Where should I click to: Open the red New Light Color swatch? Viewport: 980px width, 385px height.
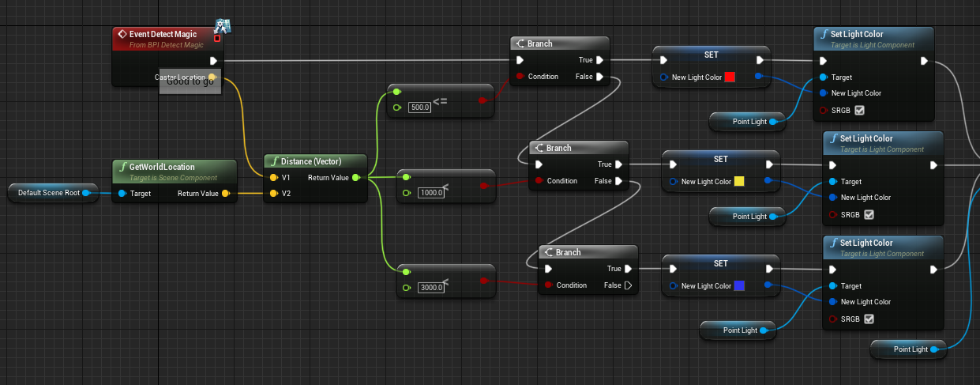click(730, 77)
